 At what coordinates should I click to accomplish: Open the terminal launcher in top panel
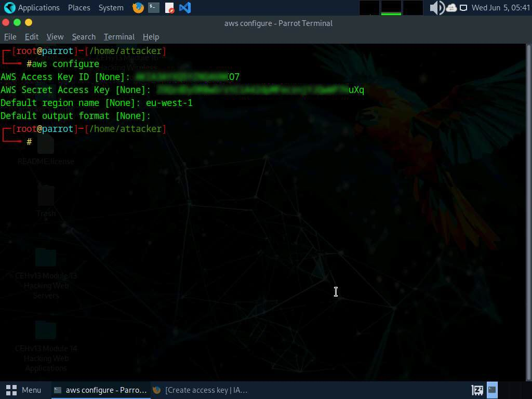153,8
